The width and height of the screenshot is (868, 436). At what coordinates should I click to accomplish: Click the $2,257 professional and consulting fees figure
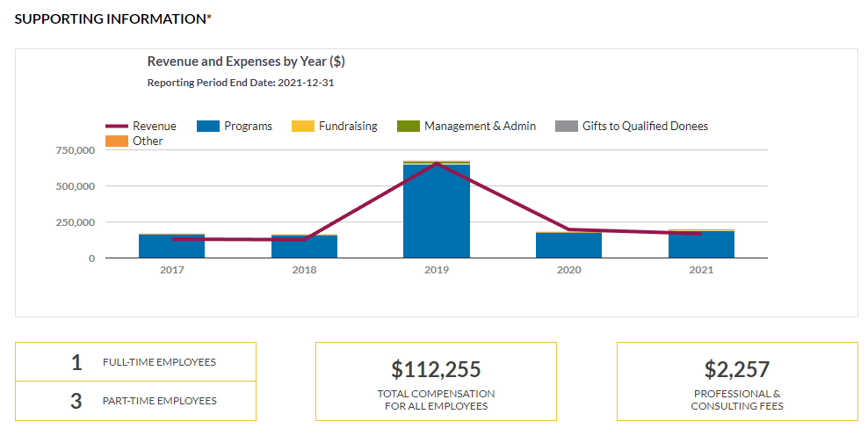point(736,369)
